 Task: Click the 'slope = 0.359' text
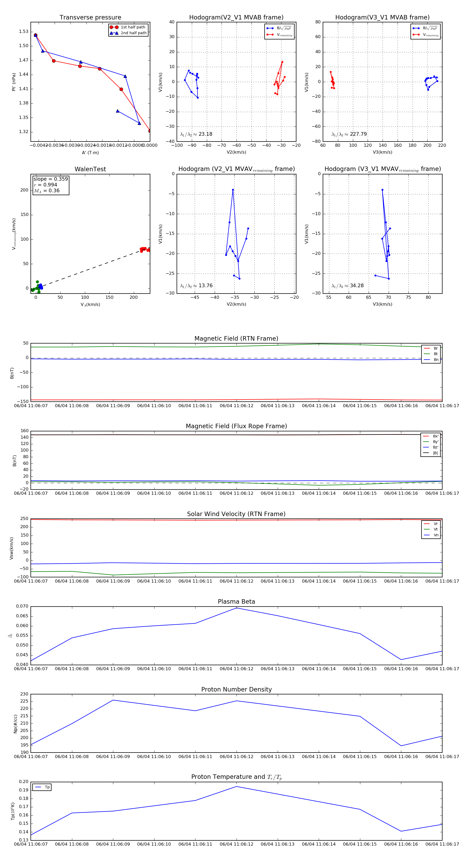50,179
